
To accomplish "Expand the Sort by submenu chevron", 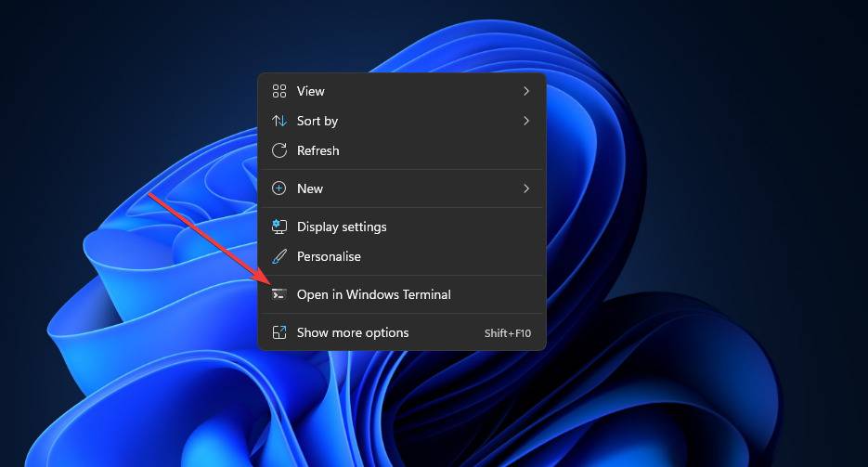I will point(525,121).
